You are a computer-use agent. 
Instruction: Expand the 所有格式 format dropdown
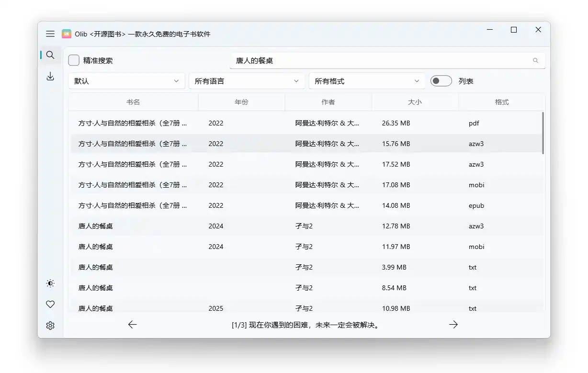[367, 81]
